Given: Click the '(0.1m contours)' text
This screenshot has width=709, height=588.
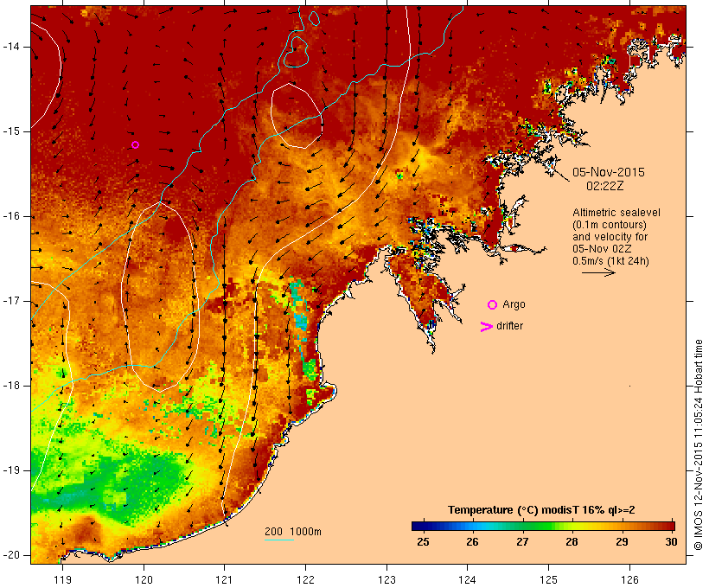Looking at the screenshot, I should [610, 225].
